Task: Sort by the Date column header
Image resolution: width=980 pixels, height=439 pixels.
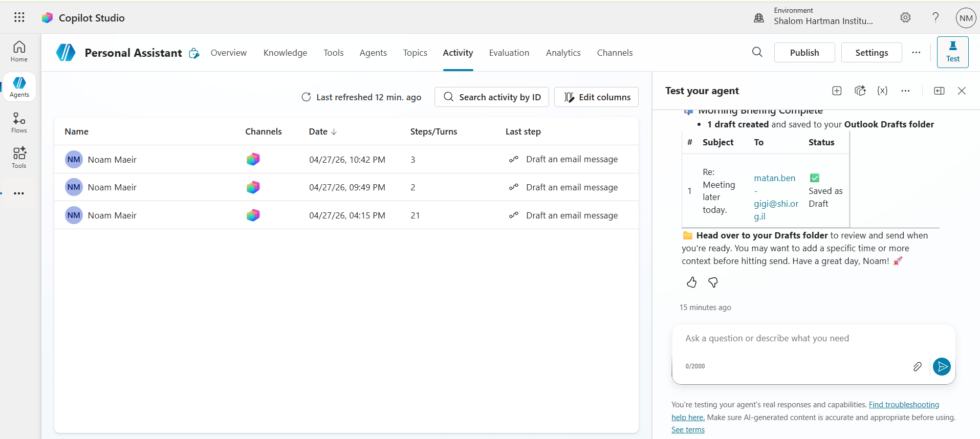Action: click(x=323, y=131)
